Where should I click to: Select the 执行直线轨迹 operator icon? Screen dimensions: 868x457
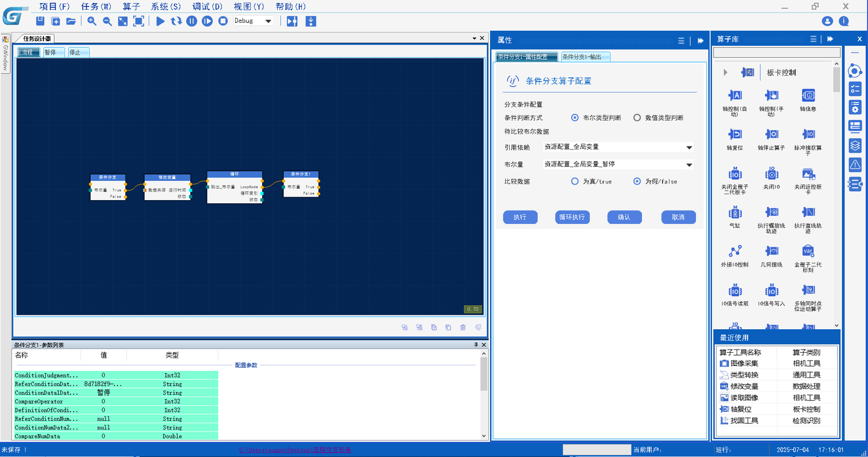point(808,212)
